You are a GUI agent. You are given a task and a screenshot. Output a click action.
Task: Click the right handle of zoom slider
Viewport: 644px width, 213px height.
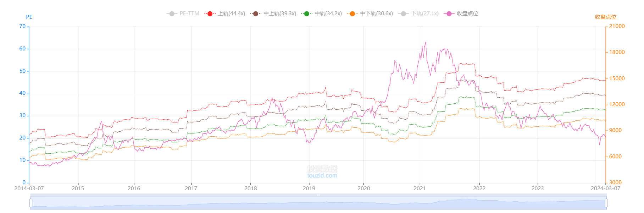pos(606,203)
